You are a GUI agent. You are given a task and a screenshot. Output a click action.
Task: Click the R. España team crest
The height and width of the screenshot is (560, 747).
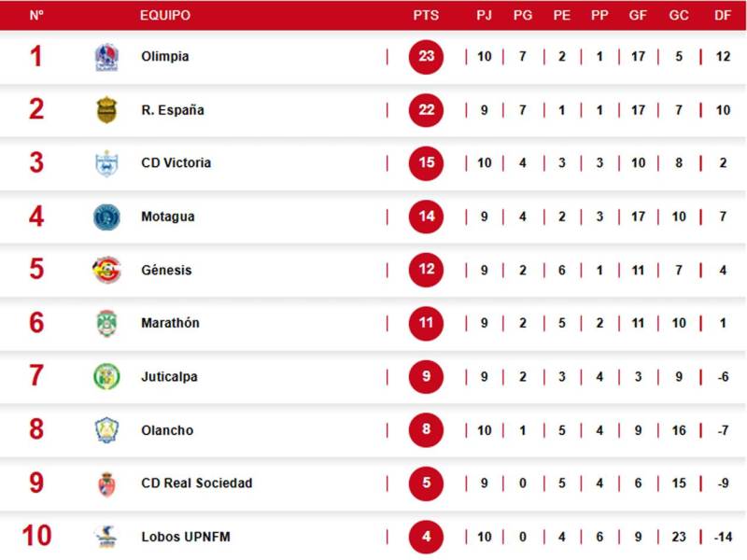106,110
